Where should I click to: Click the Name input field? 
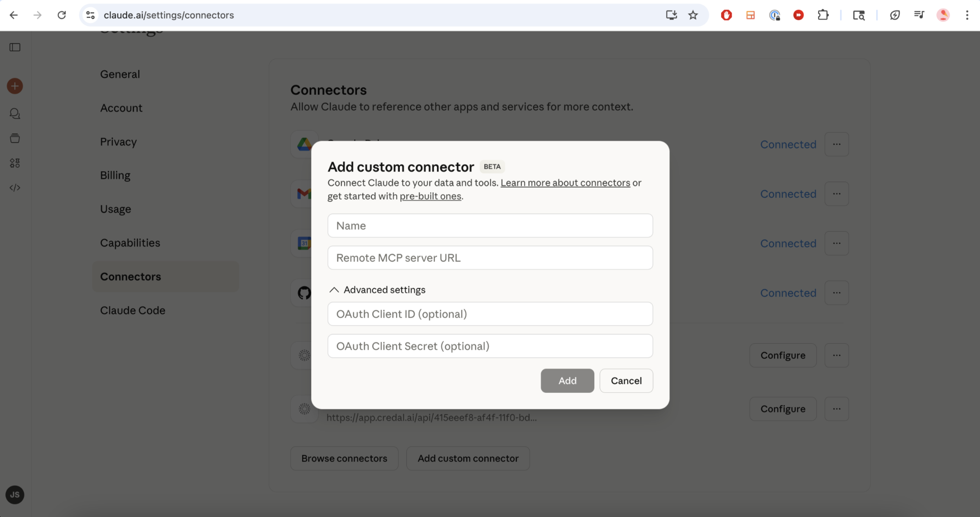[490, 226]
